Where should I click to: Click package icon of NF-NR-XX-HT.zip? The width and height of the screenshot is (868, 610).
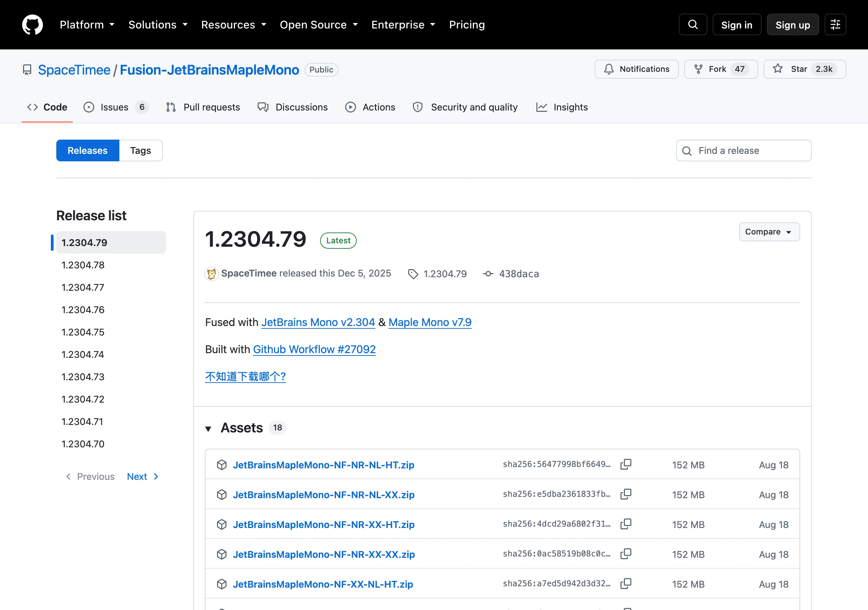[x=222, y=525]
